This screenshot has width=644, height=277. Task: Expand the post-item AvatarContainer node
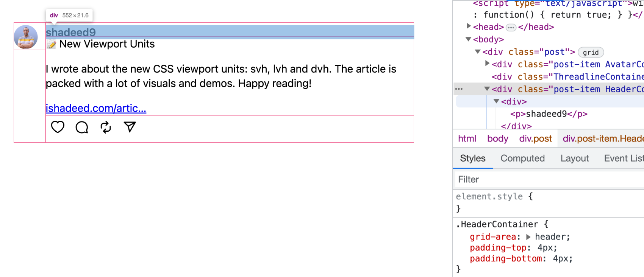point(487,64)
